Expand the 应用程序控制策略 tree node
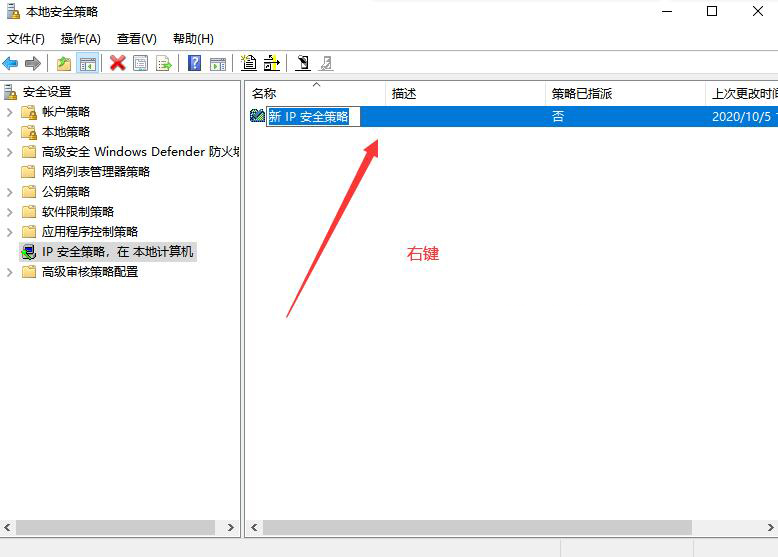The width and height of the screenshot is (778, 557). pyautogui.click(x=9, y=232)
